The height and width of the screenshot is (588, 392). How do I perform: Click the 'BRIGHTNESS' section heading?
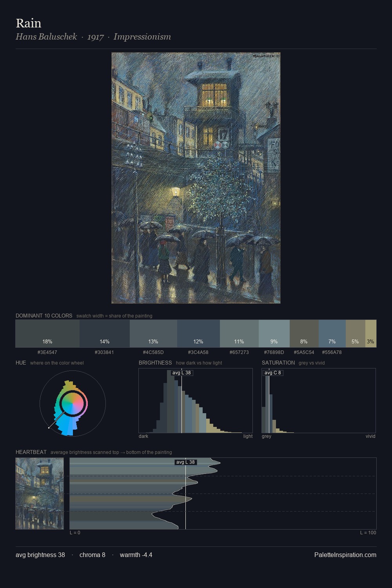[x=155, y=363]
